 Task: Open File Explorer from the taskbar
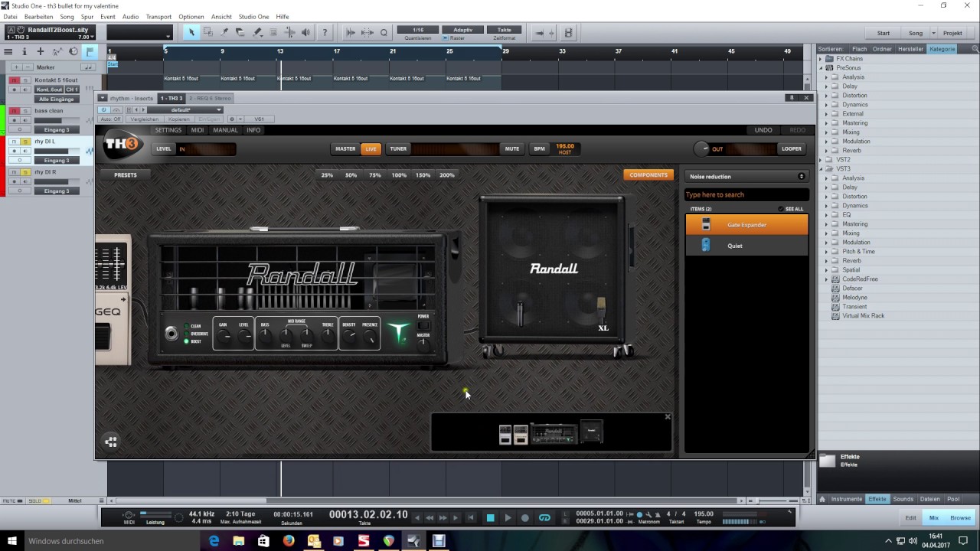pos(239,541)
